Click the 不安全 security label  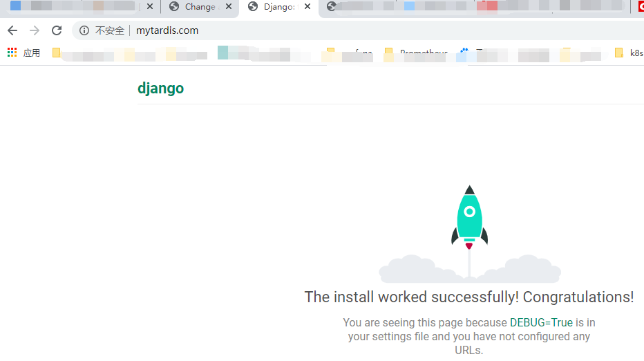(110, 30)
